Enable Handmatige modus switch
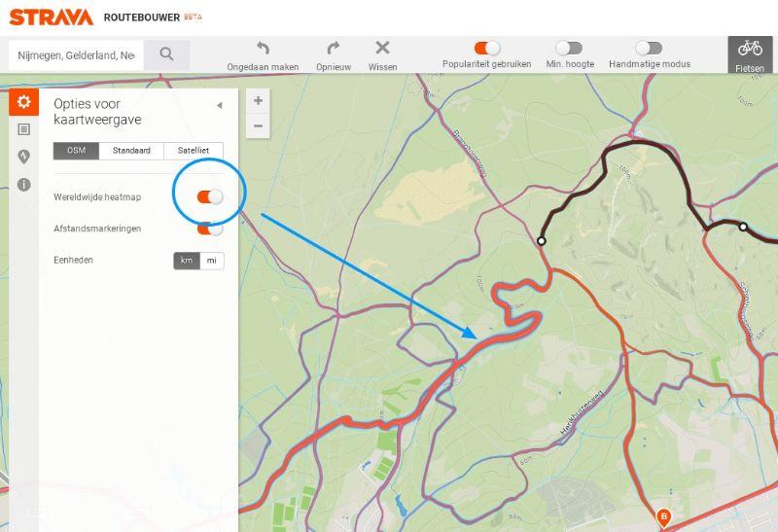Screen dimensions: 778x532 (x=649, y=48)
